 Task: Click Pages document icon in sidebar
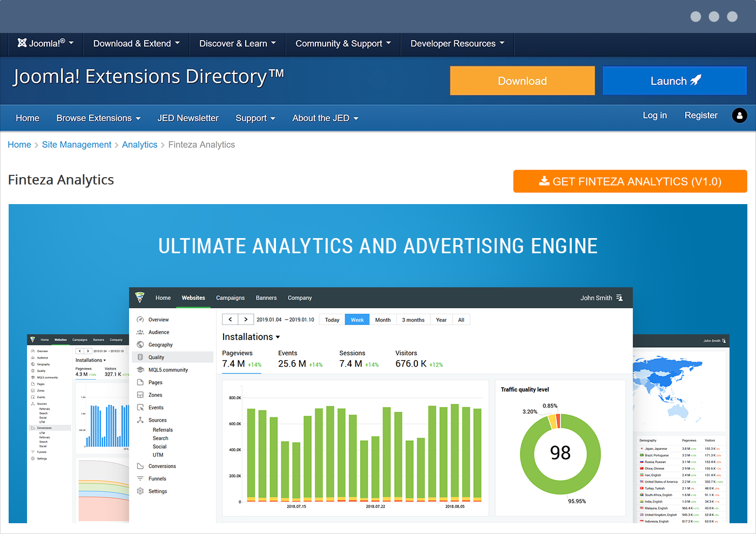point(140,382)
